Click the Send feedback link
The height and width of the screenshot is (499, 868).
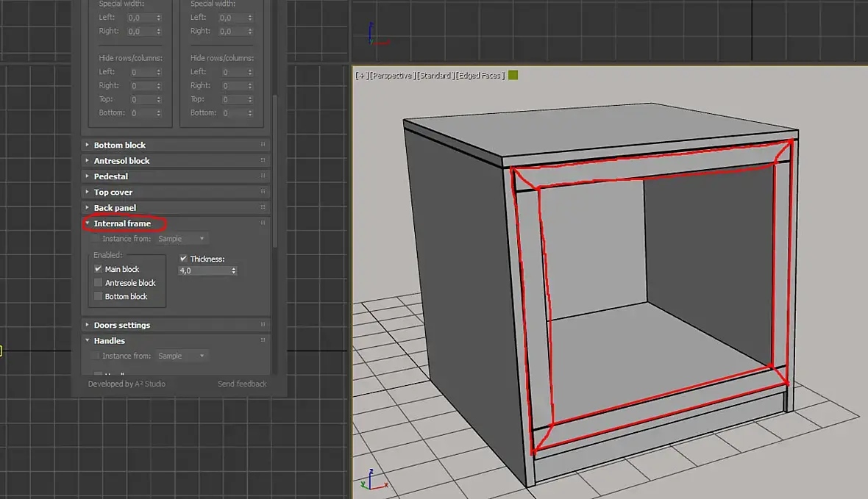click(x=242, y=384)
